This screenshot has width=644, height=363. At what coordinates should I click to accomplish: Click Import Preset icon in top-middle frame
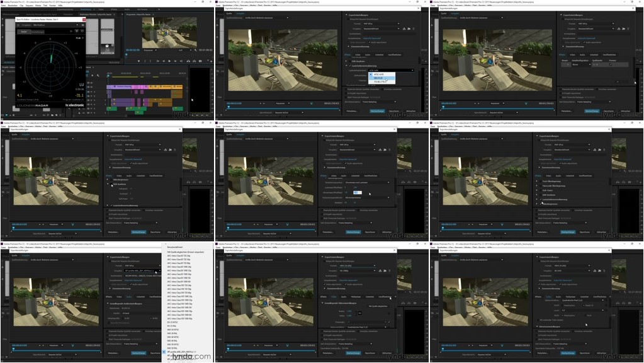409,29
